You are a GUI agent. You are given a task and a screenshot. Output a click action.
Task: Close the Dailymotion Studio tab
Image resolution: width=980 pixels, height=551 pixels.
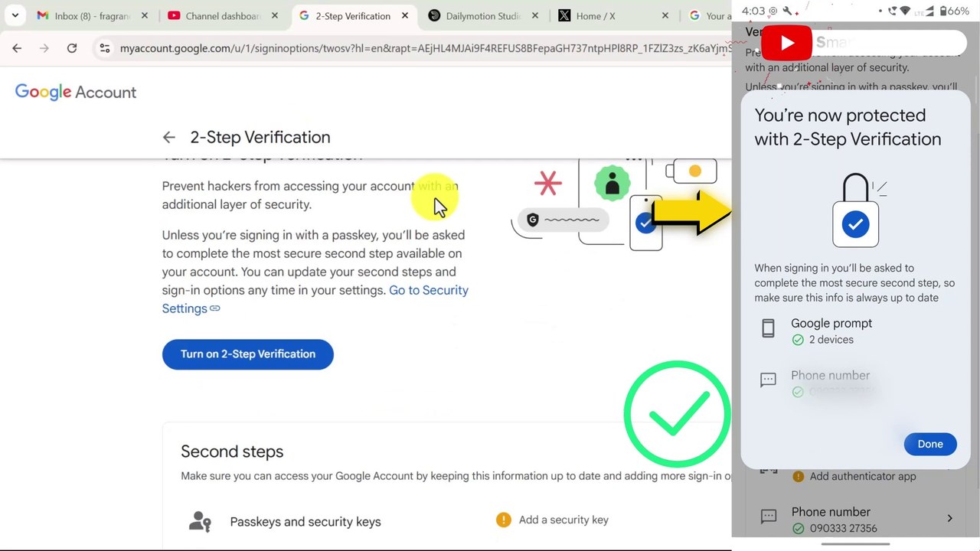(535, 15)
